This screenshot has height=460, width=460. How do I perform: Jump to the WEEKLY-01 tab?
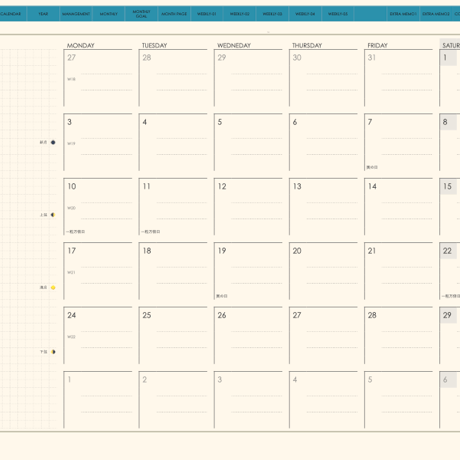pyautogui.click(x=207, y=14)
